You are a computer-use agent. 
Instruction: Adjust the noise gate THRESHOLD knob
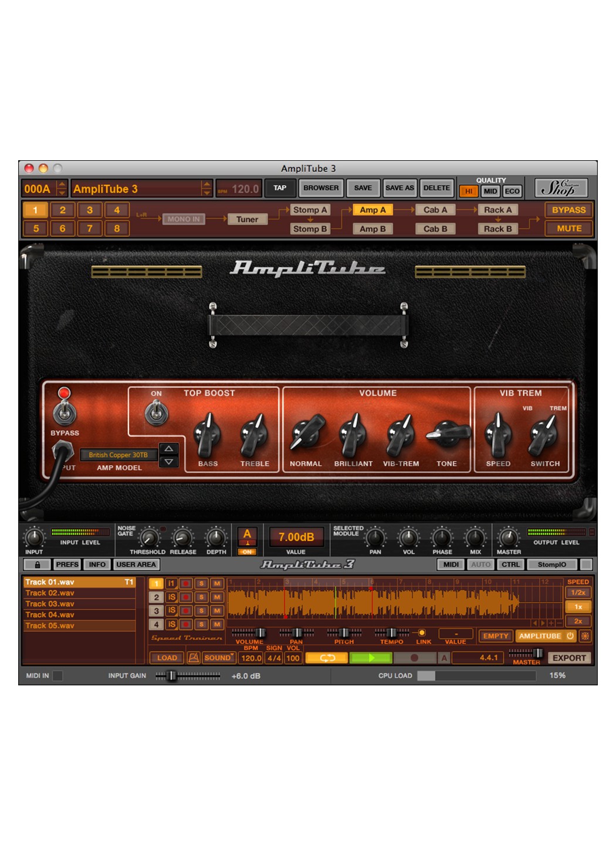coord(149,538)
